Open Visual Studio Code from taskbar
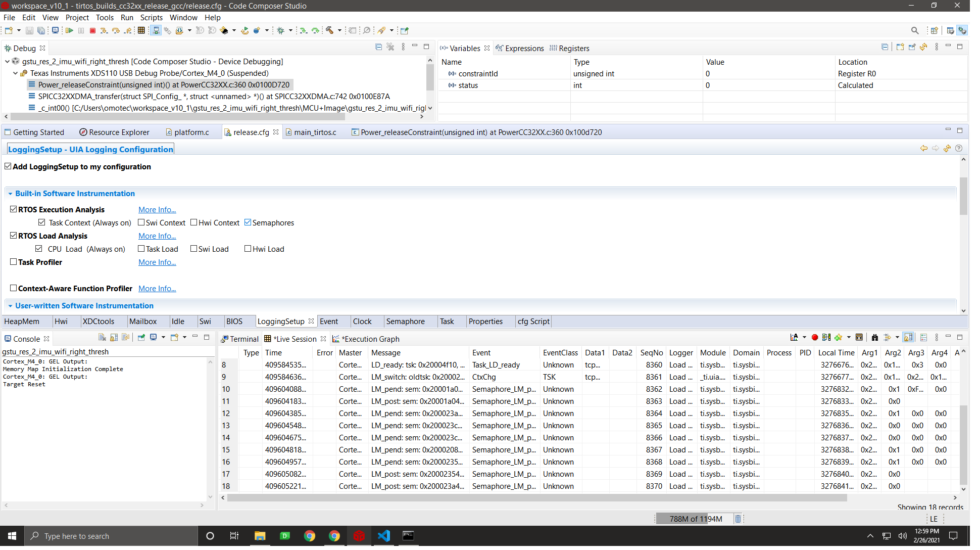 pyautogui.click(x=383, y=536)
